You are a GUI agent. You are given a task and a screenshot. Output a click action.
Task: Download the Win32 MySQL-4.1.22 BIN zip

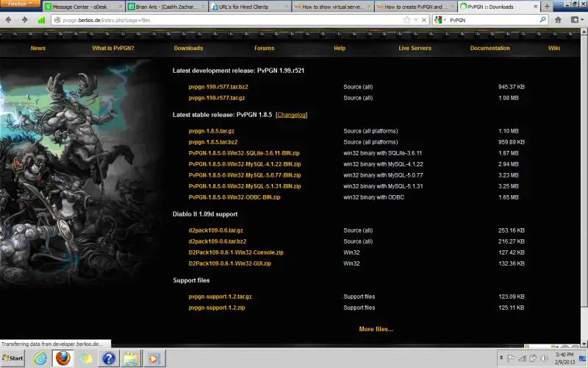point(245,164)
